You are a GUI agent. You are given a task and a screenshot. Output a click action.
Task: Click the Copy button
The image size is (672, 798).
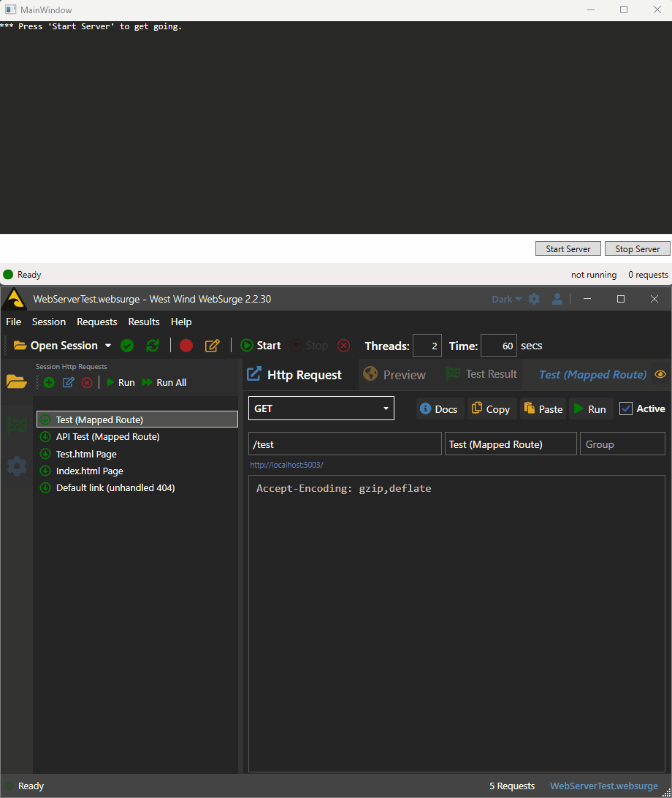492,408
